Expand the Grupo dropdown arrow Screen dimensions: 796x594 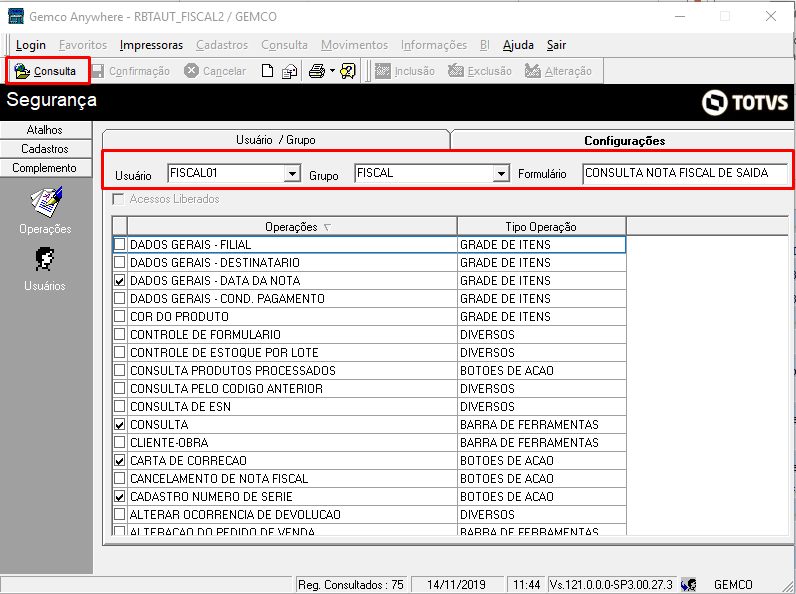[501, 174]
